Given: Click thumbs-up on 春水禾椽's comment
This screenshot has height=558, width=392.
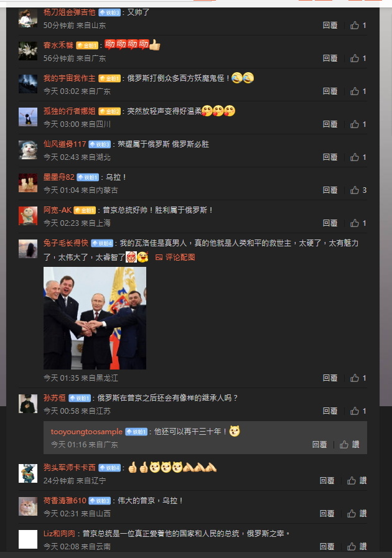Looking at the screenshot, I should click(x=358, y=58).
